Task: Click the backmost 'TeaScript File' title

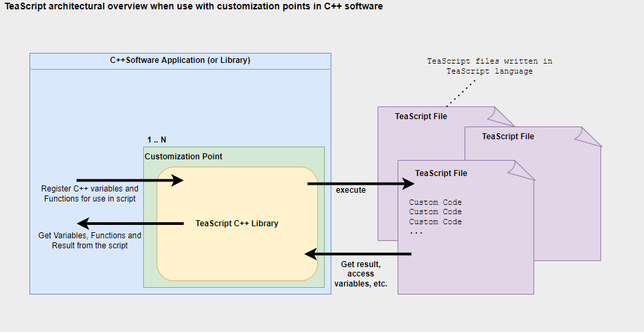Action: point(421,116)
